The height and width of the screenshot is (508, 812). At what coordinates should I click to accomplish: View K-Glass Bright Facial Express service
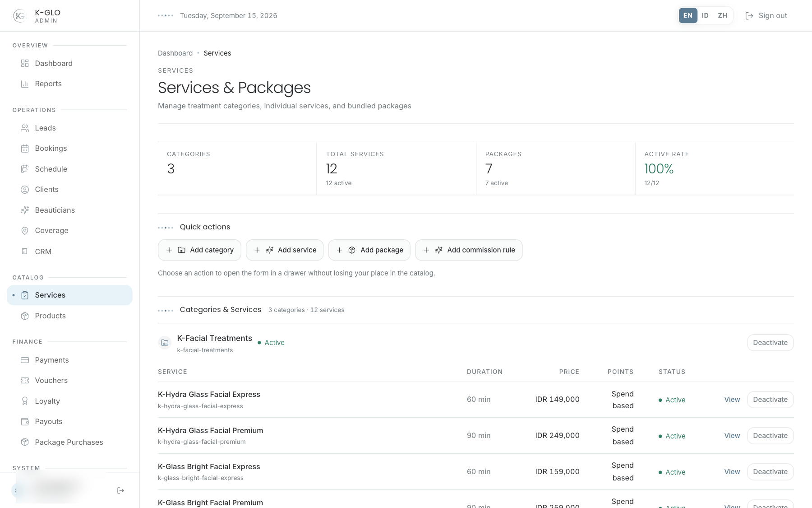732,472
